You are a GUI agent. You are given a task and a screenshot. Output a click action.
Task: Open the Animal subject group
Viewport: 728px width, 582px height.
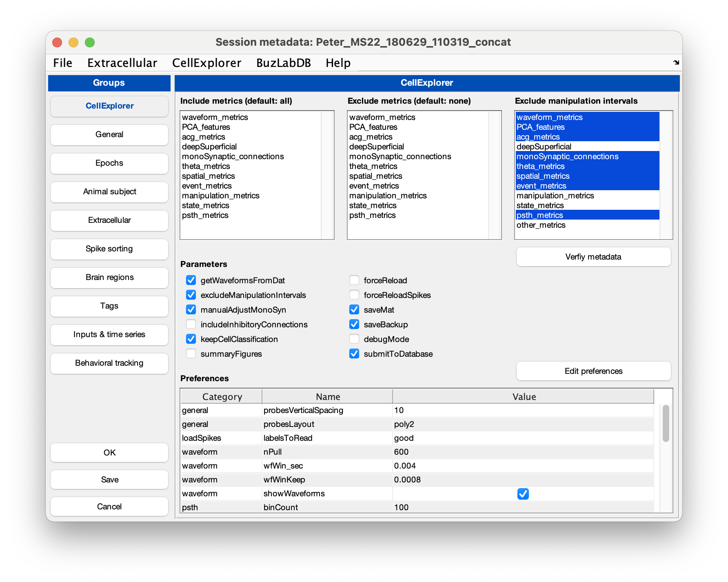(x=109, y=192)
